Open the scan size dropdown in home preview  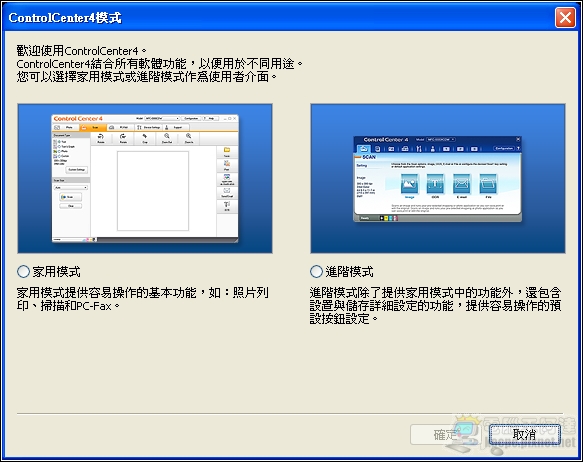coord(71,187)
